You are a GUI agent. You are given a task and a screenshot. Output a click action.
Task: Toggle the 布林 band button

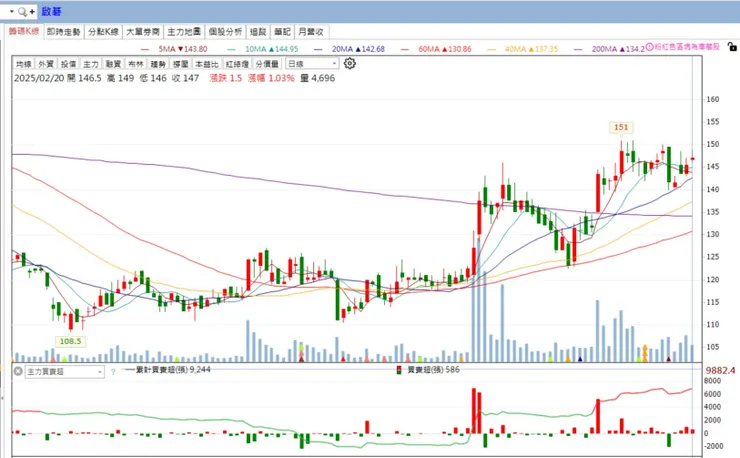coord(136,64)
